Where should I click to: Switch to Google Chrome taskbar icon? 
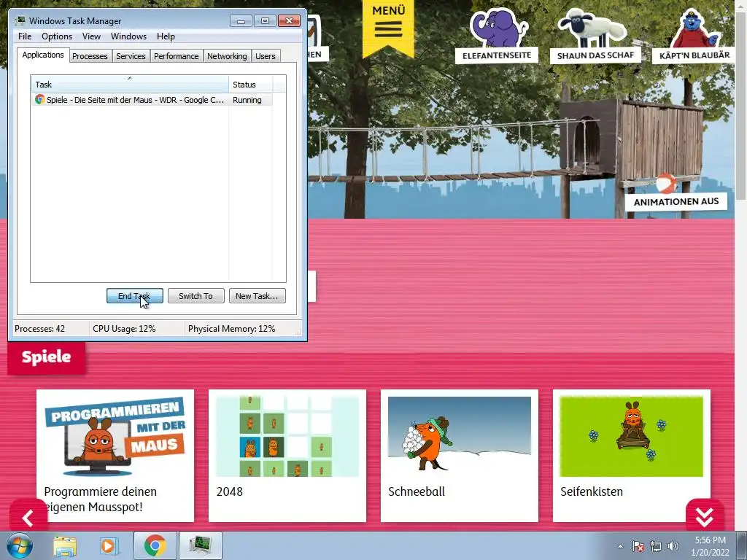[155, 545]
